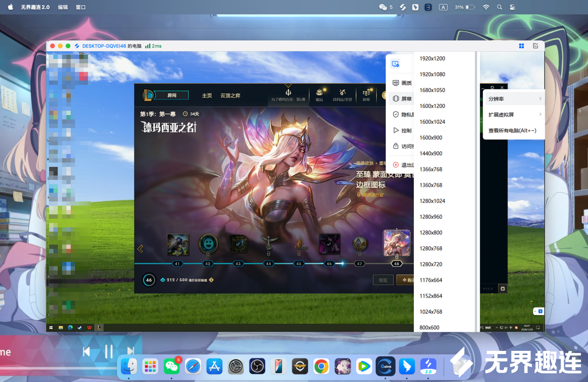
Task: Click level 46 marker on the pass progress track
Action: click(329, 263)
